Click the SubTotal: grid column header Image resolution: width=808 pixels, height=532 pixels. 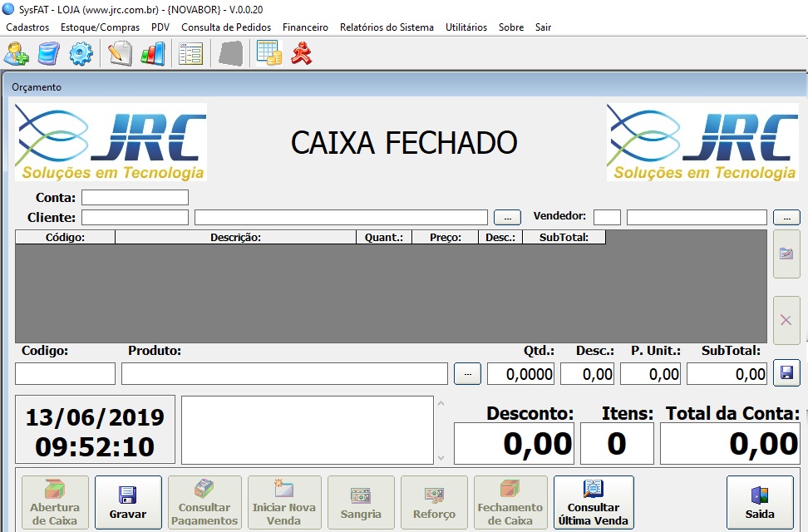click(564, 237)
